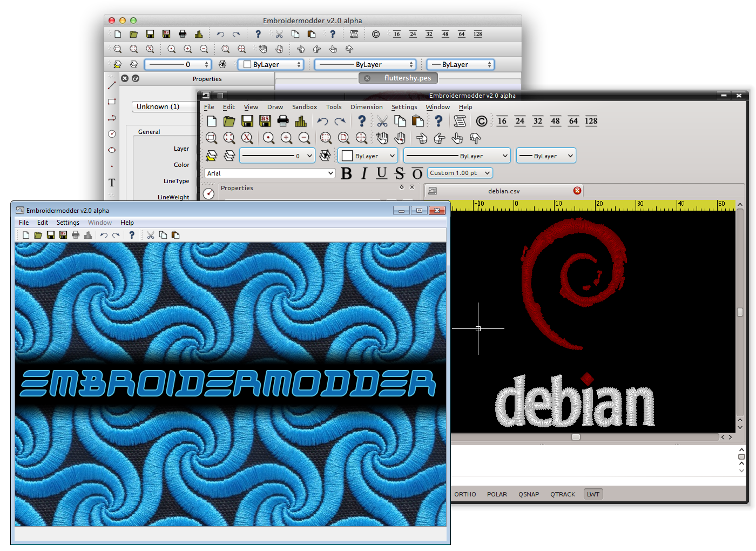Open the Dimension menu
The height and width of the screenshot is (551, 756).
(366, 107)
